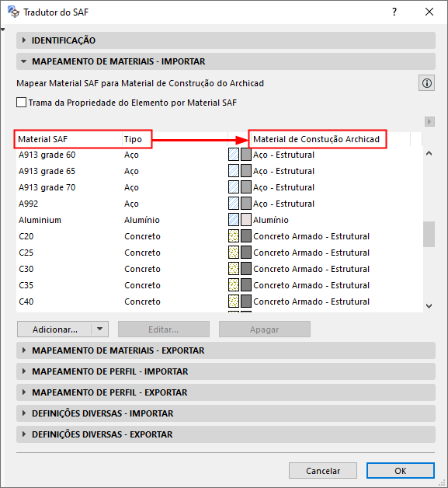The width and height of the screenshot is (448, 488).
Task: Select the C40 material row
Action: pos(219,302)
